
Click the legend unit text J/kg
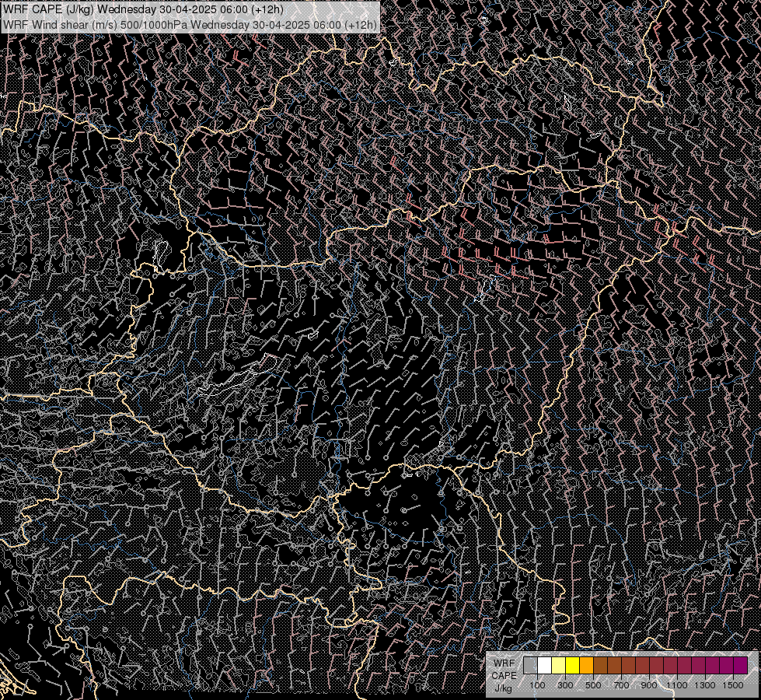504,688
